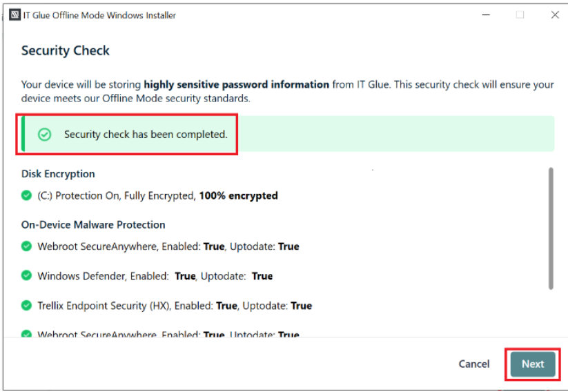The image size is (568, 392).
Task: Click the '100% encrypted' text
Action: pyautogui.click(x=238, y=195)
